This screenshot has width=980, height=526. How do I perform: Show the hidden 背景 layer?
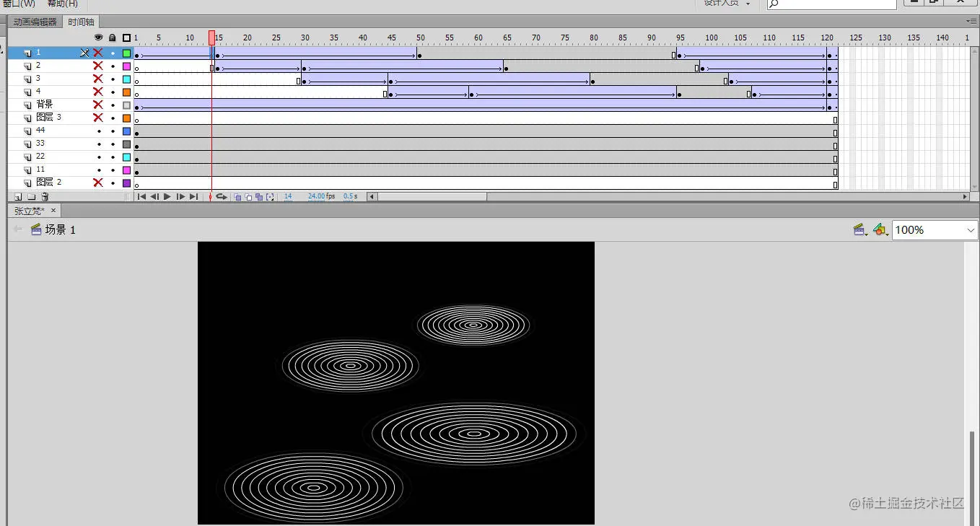pyautogui.click(x=98, y=105)
